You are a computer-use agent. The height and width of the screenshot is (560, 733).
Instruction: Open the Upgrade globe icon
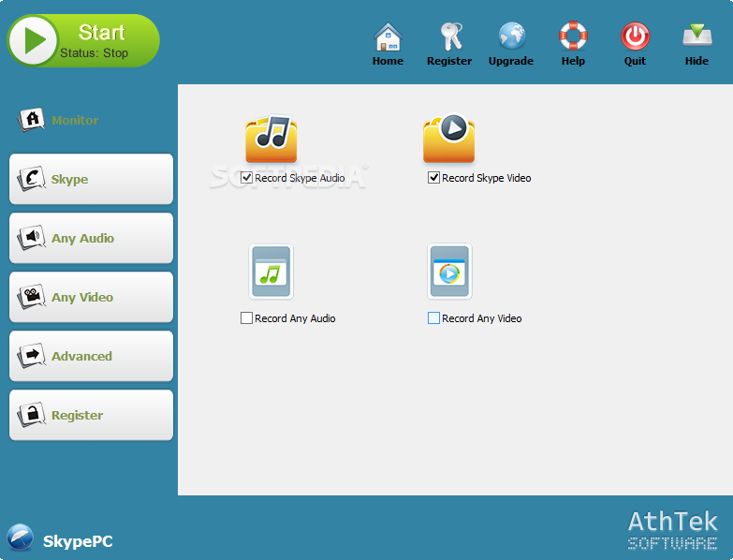511,44
